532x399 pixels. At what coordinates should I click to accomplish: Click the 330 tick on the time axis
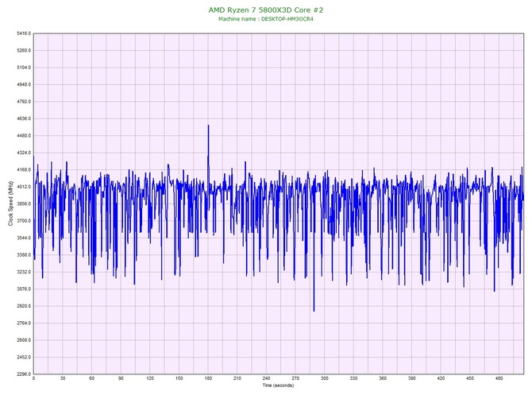[x=353, y=378]
